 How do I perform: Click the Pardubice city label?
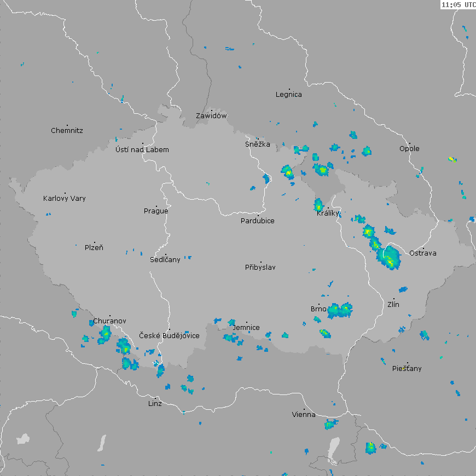[x=258, y=221]
